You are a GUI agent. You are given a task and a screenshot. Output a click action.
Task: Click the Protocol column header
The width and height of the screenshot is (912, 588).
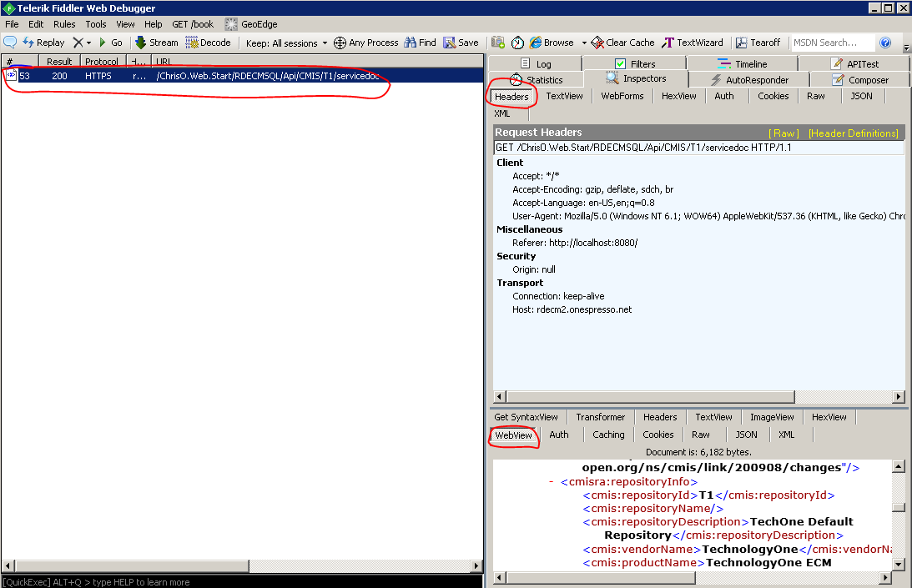click(102, 62)
